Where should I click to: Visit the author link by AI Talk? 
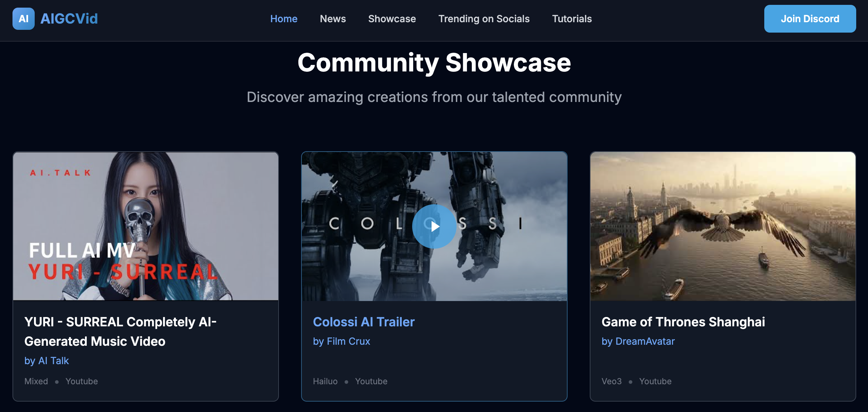pos(46,361)
